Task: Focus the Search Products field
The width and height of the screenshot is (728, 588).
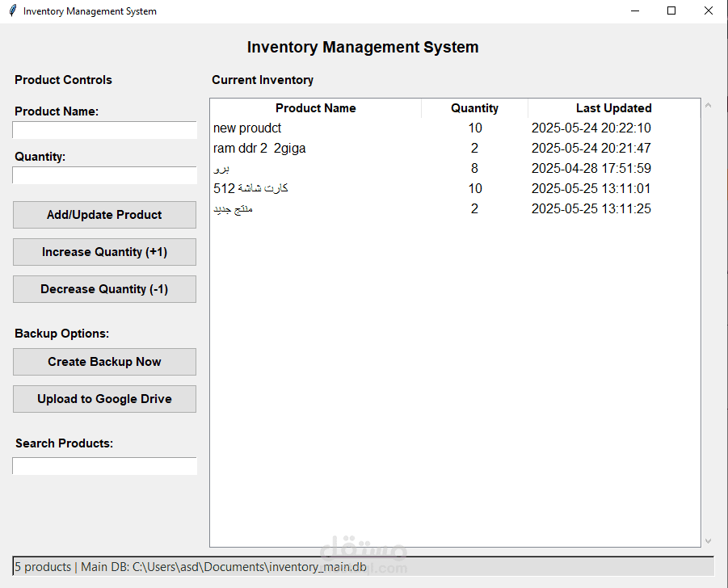Action: 104,466
